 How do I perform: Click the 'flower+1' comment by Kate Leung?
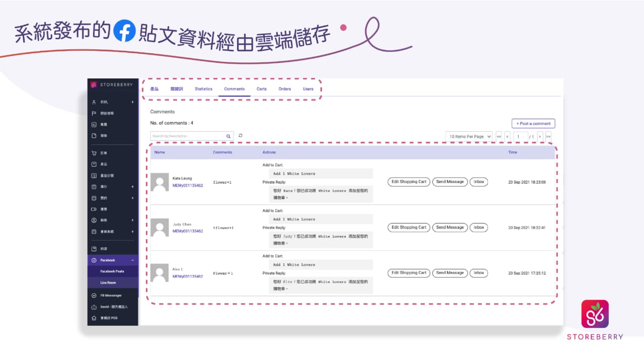click(222, 182)
